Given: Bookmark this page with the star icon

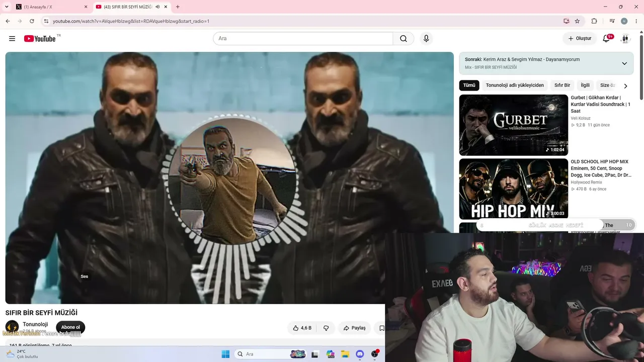Looking at the screenshot, I should pos(577,21).
